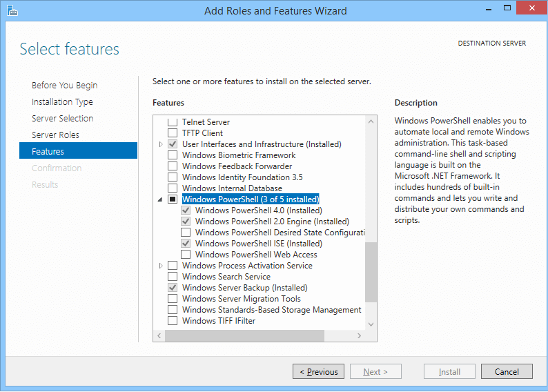Screen dimensions: 548x392
Task: Click the Install button
Action: coord(449,371)
